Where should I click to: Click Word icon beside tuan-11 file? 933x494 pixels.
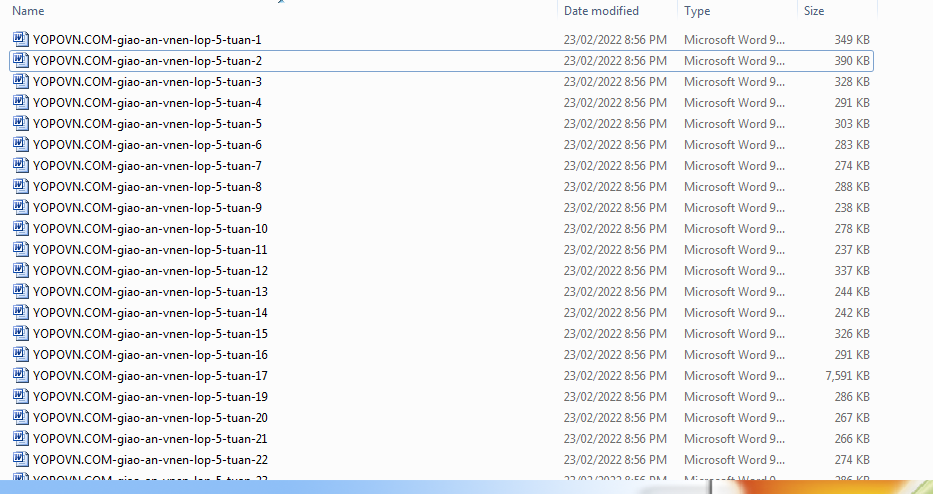(x=20, y=249)
